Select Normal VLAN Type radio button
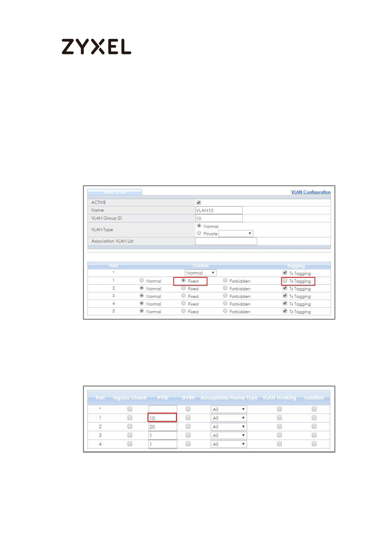 199,226
